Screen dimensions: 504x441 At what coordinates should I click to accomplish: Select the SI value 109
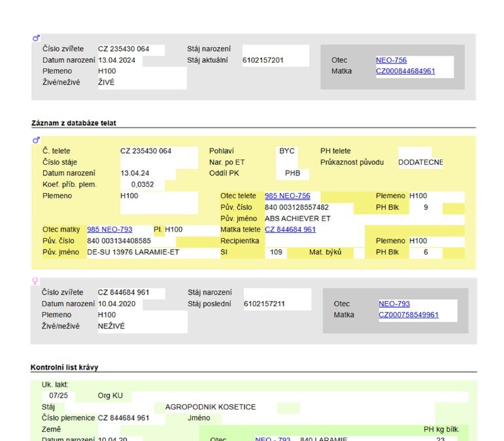pos(276,252)
